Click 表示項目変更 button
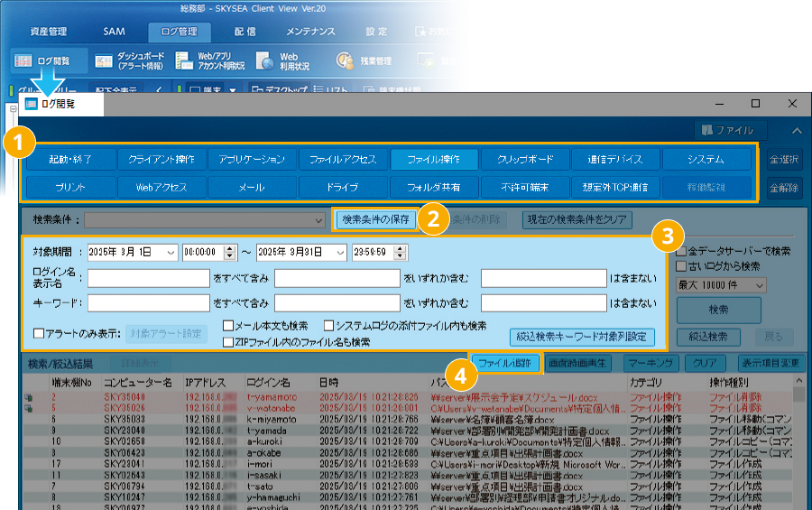812x510 pixels. (771, 364)
